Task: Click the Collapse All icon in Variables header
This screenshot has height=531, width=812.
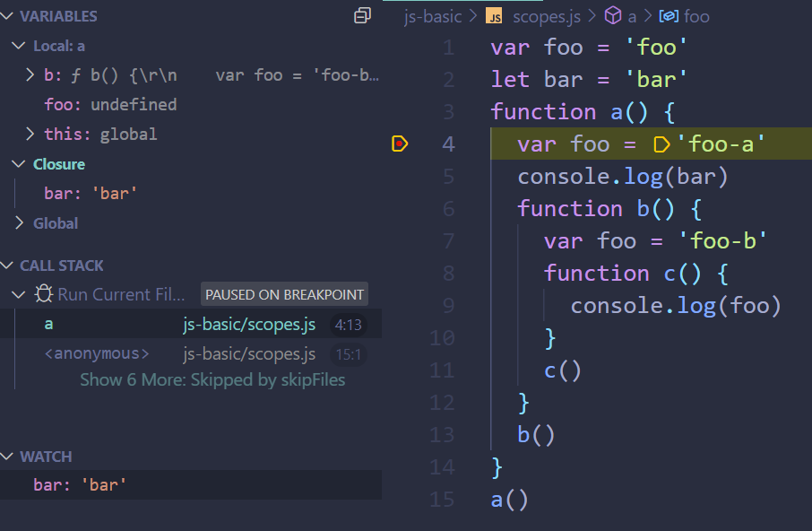Action: (x=362, y=15)
